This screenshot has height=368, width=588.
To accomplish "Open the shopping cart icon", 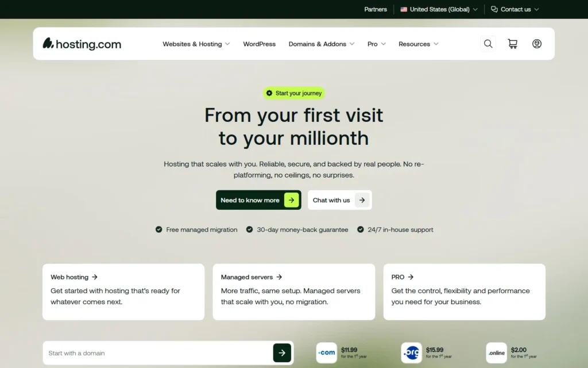I will point(512,44).
